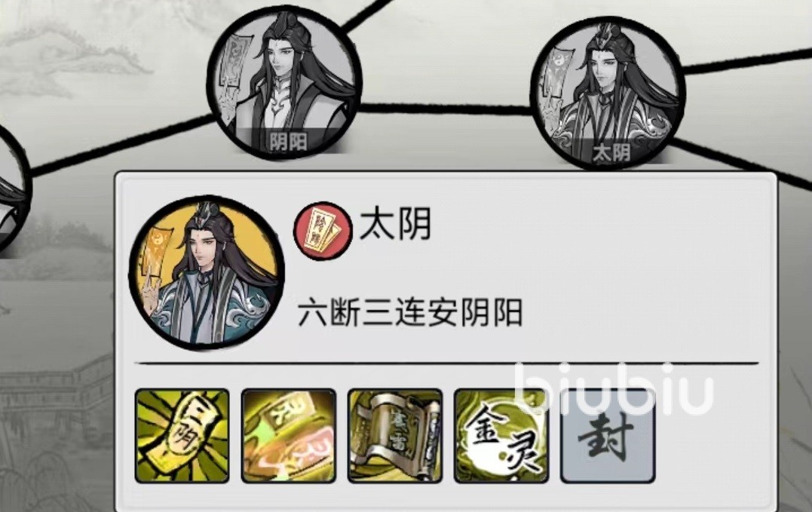Select the grey 太阴 character node
Image resolution: width=812 pixels, height=512 pixels.
[x=608, y=94]
